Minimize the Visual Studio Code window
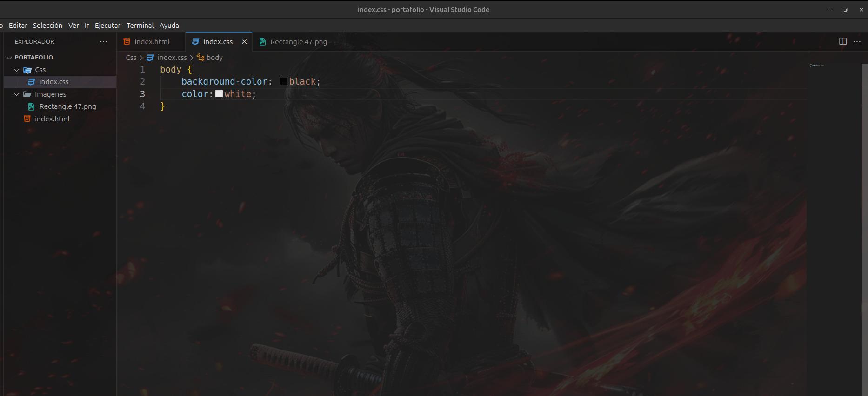Image resolution: width=868 pixels, height=396 pixels. (829, 10)
